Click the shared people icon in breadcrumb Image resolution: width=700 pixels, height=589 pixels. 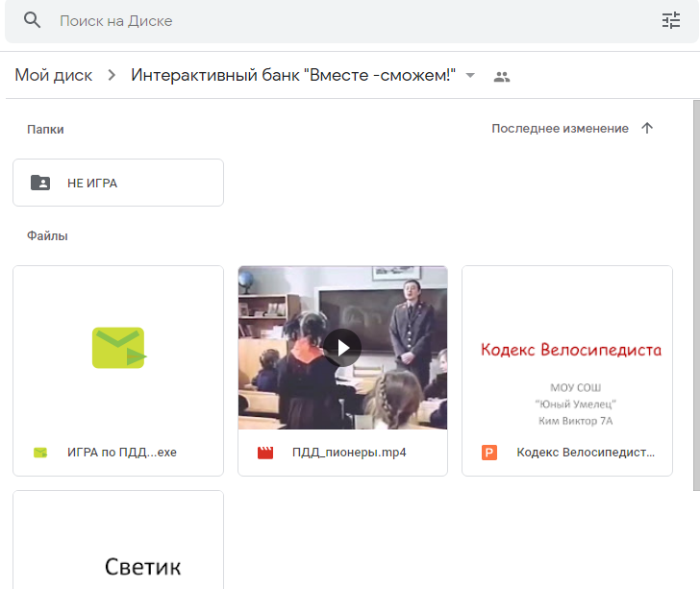pos(501,77)
